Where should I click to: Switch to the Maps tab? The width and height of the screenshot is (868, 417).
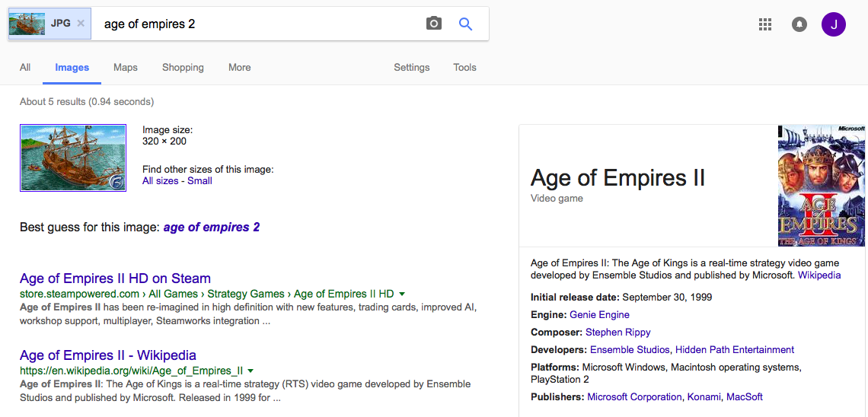[126, 68]
